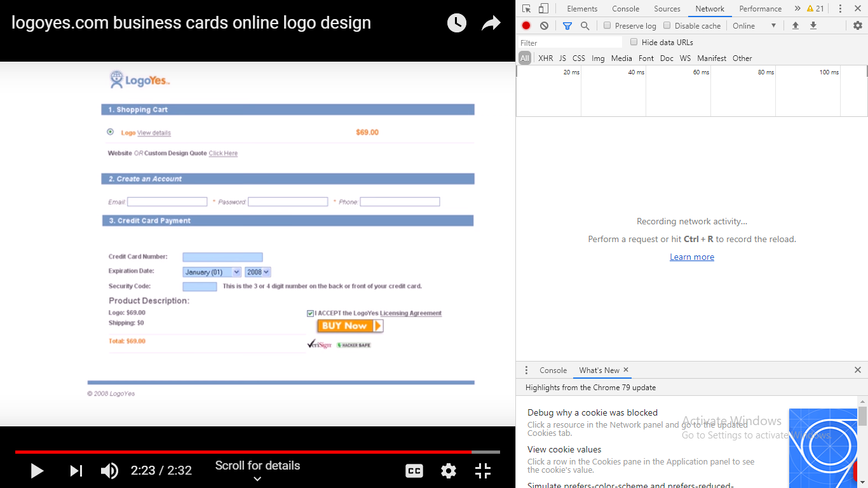Click the "View cookie values" heading
Image resolution: width=868 pixels, height=488 pixels.
pos(564,449)
